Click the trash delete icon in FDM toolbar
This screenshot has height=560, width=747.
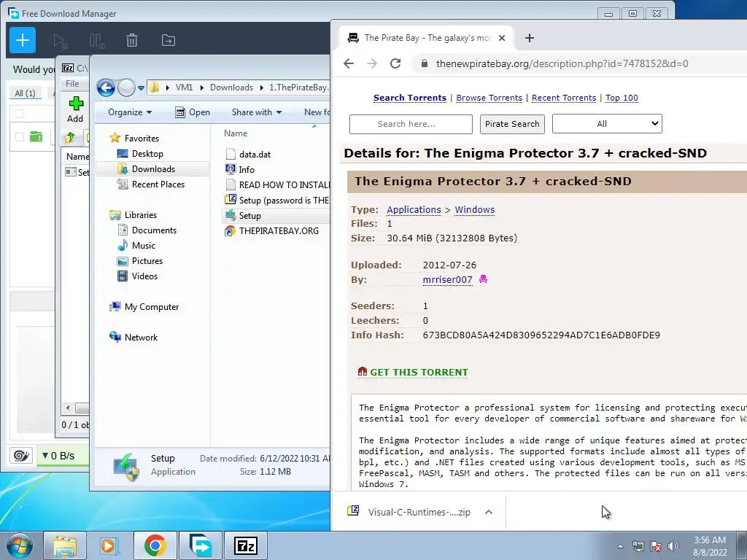(132, 41)
